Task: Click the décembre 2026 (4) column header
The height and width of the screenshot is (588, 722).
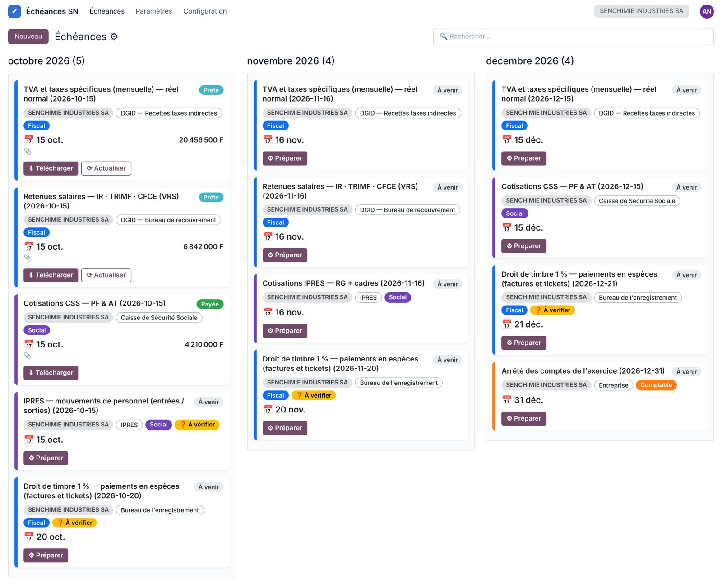Action: tap(530, 61)
